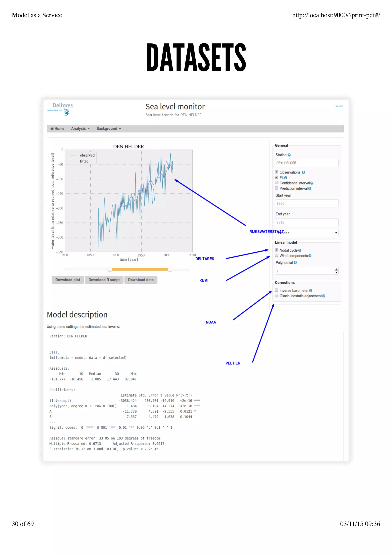
Task: Decrease polynomial degree with down arrow
Action: click(336, 272)
